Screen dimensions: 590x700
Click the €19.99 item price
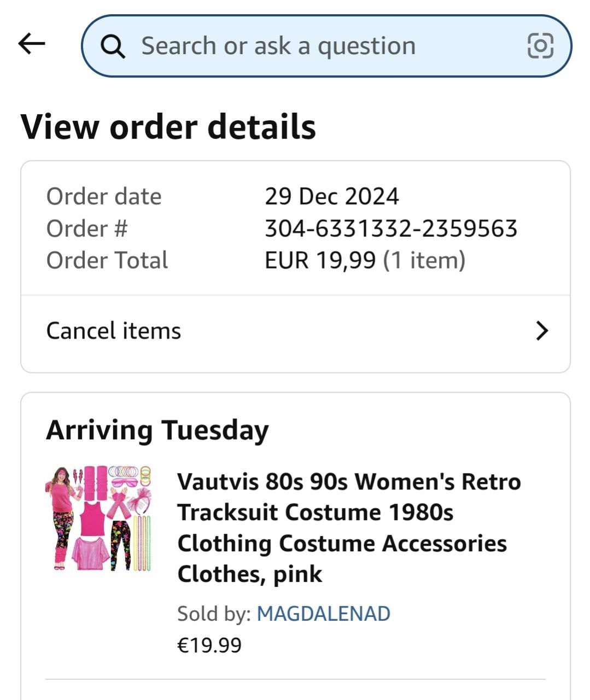[209, 645]
